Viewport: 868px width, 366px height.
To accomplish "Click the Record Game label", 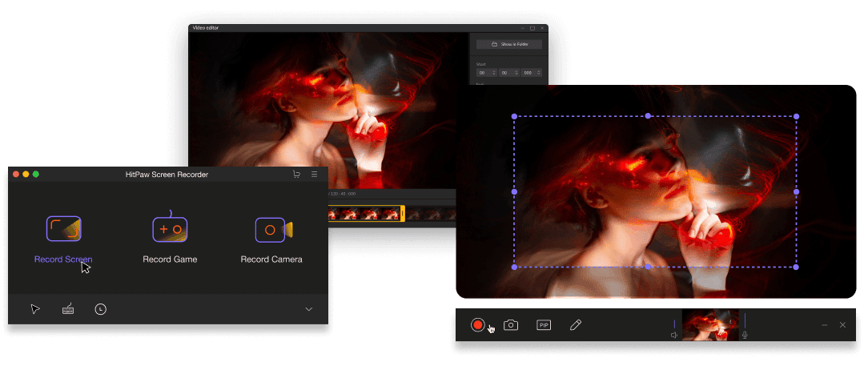I will (170, 259).
